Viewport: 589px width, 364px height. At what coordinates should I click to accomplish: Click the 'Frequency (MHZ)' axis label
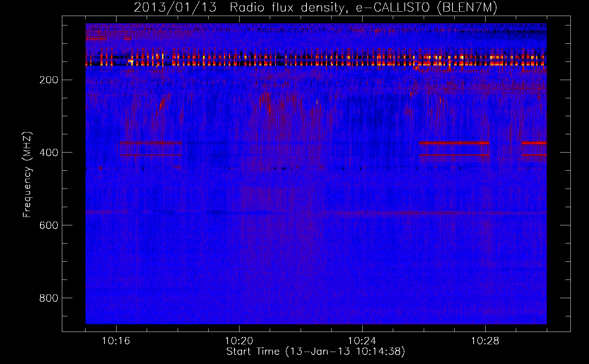coord(27,175)
